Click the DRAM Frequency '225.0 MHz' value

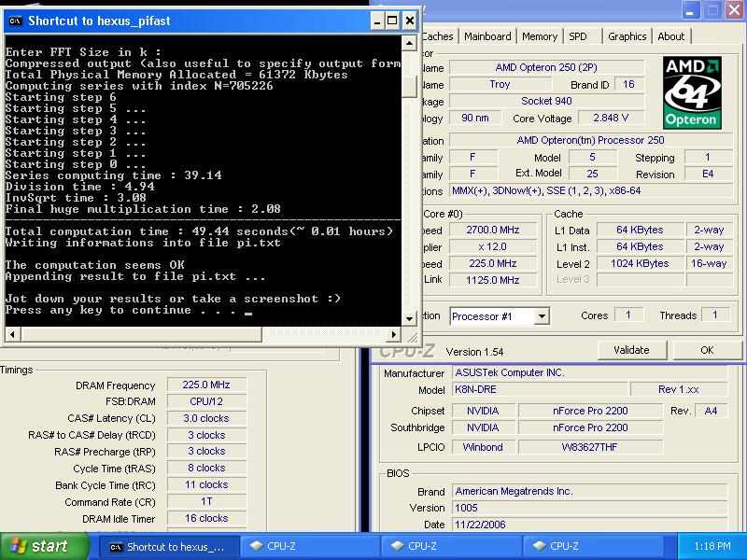pyautogui.click(x=206, y=385)
